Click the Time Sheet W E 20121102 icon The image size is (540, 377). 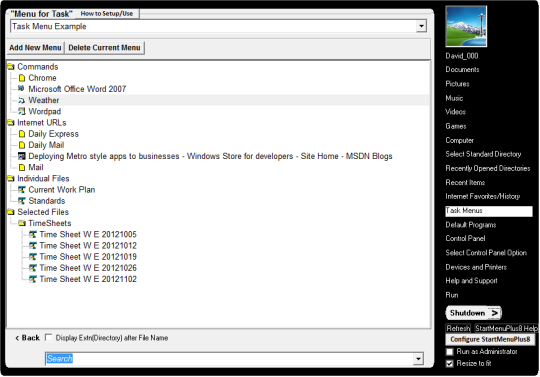tap(33, 279)
